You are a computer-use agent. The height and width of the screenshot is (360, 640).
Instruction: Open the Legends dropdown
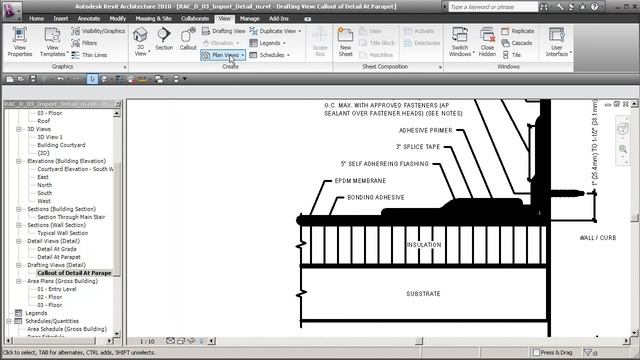click(x=267, y=43)
